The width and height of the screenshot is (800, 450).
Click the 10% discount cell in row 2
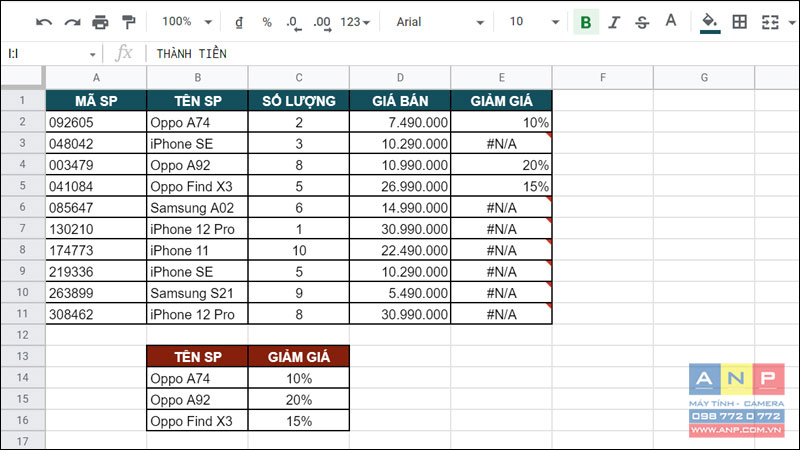(x=502, y=122)
